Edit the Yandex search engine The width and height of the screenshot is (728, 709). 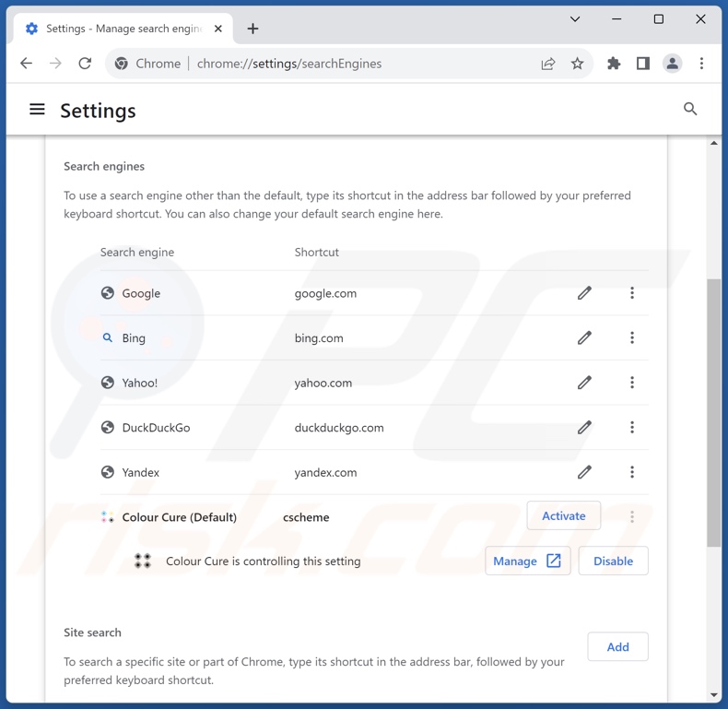(584, 472)
